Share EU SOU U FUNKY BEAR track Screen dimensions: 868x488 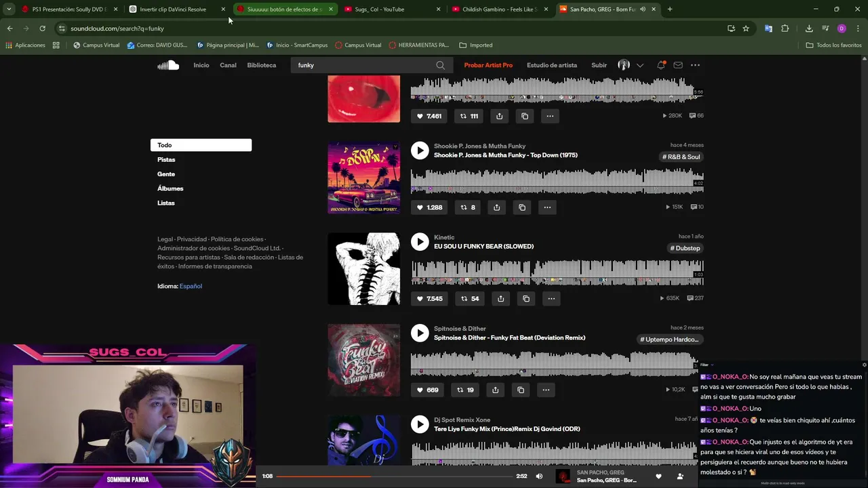click(x=500, y=298)
